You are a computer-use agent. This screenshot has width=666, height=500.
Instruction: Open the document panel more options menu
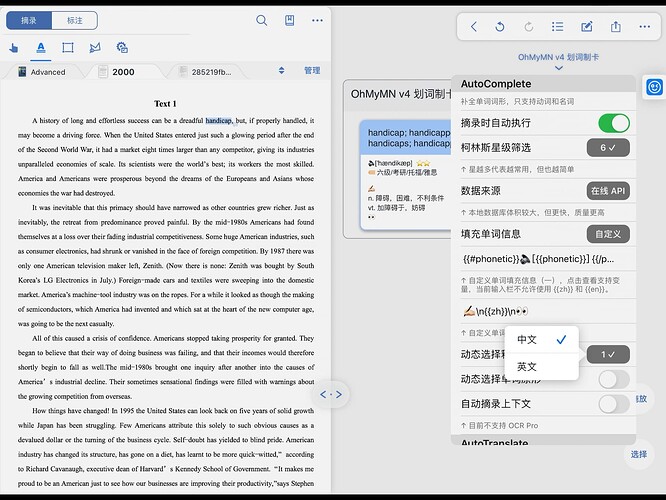click(x=317, y=20)
